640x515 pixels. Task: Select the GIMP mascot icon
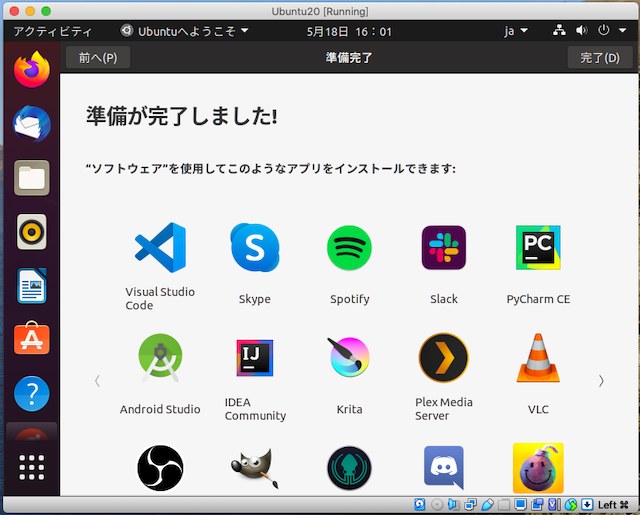click(255, 468)
